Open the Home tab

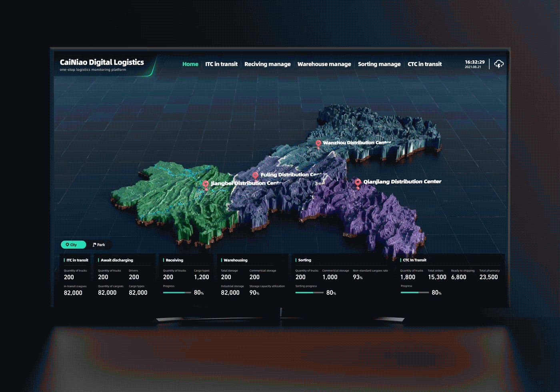(x=190, y=64)
